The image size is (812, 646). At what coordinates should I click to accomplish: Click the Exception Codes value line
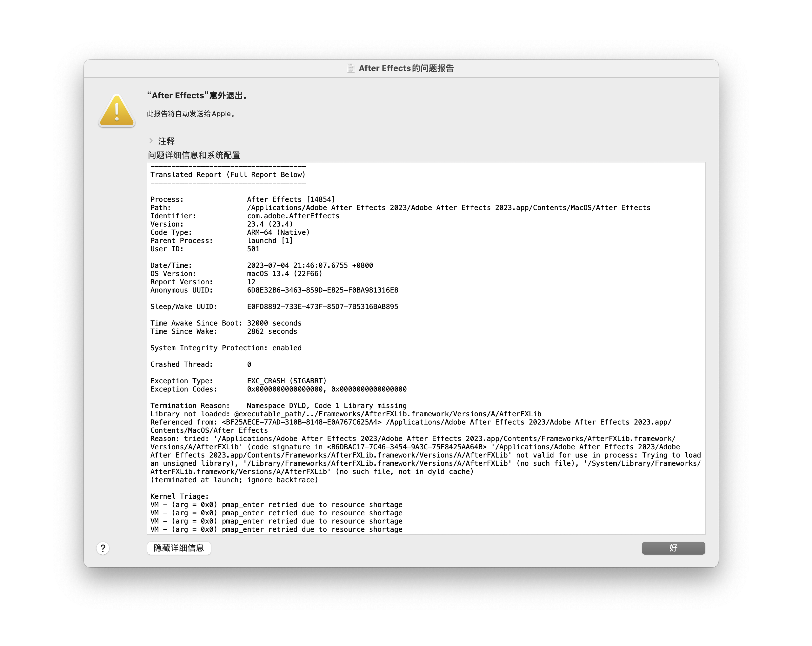coord(327,389)
